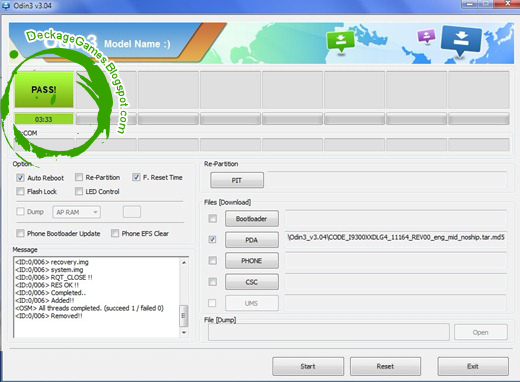Viewport: 520px width, 382px height.
Task: Click the 'system.img' log line
Action: tap(49, 270)
